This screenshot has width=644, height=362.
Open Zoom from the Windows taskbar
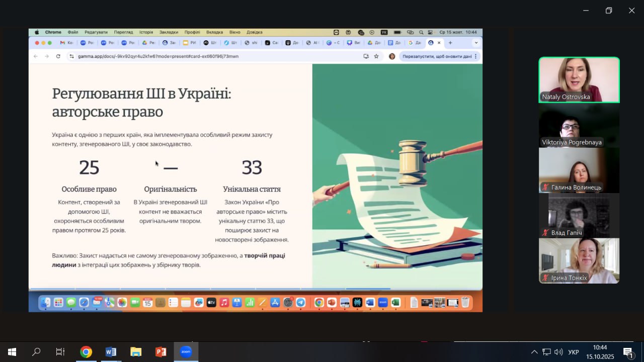[186, 352]
